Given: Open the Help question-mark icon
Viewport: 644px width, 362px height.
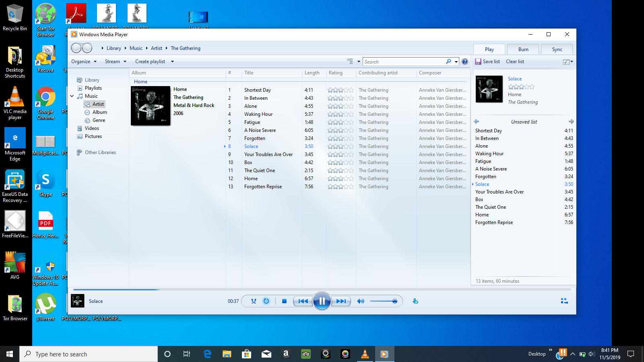Looking at the screenshot, I should pyautogui.click(x=465, y=62).
